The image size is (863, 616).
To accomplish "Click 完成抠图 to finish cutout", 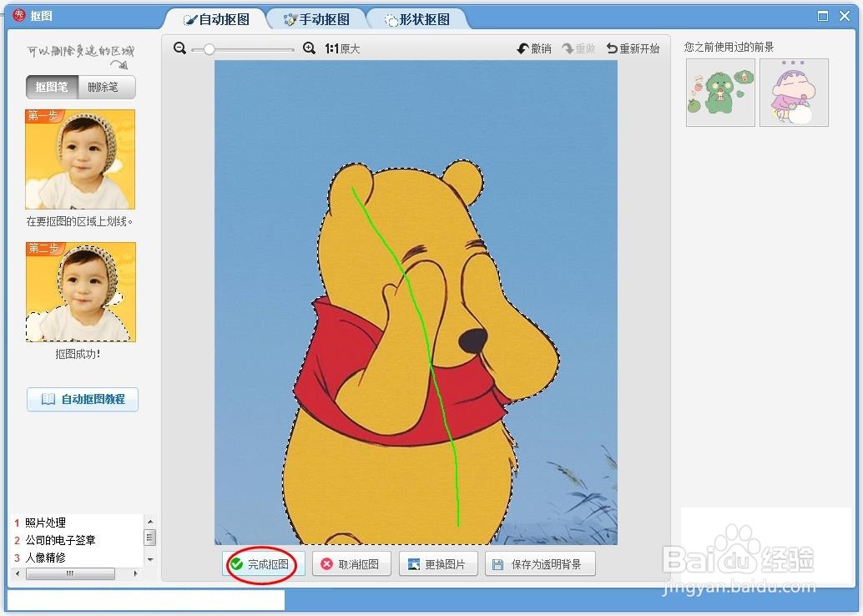I will click(x=263, y=564).
